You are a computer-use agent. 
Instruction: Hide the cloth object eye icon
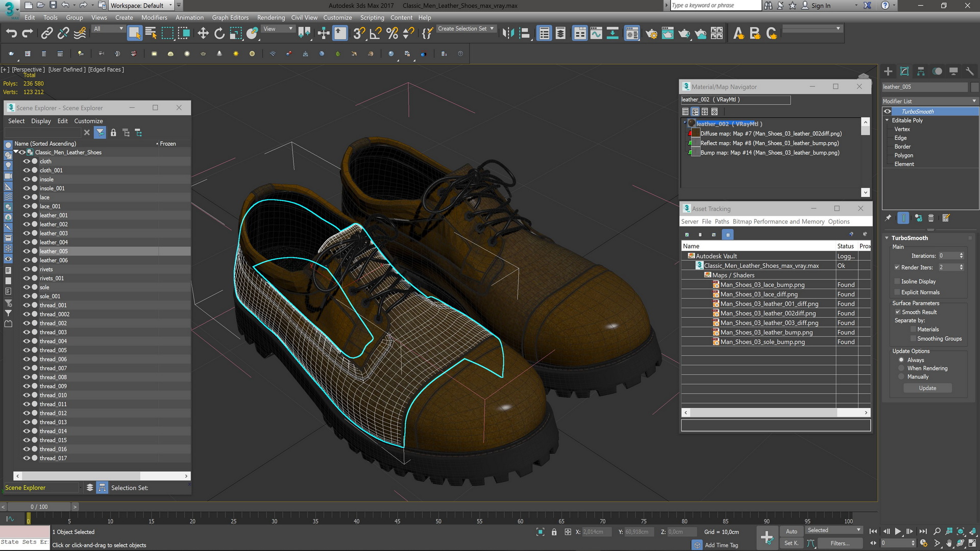pyautogui.click(x=27, y=161)
